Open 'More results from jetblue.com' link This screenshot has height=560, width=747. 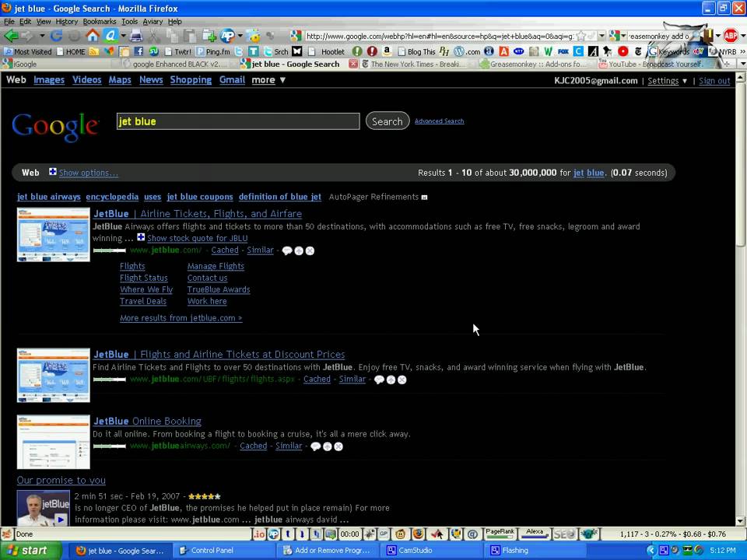coord(181,317)
